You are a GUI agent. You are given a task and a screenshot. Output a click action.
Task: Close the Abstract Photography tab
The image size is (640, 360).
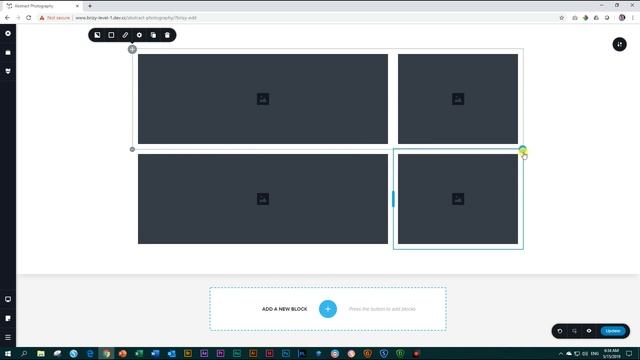[x=77, y=6]
